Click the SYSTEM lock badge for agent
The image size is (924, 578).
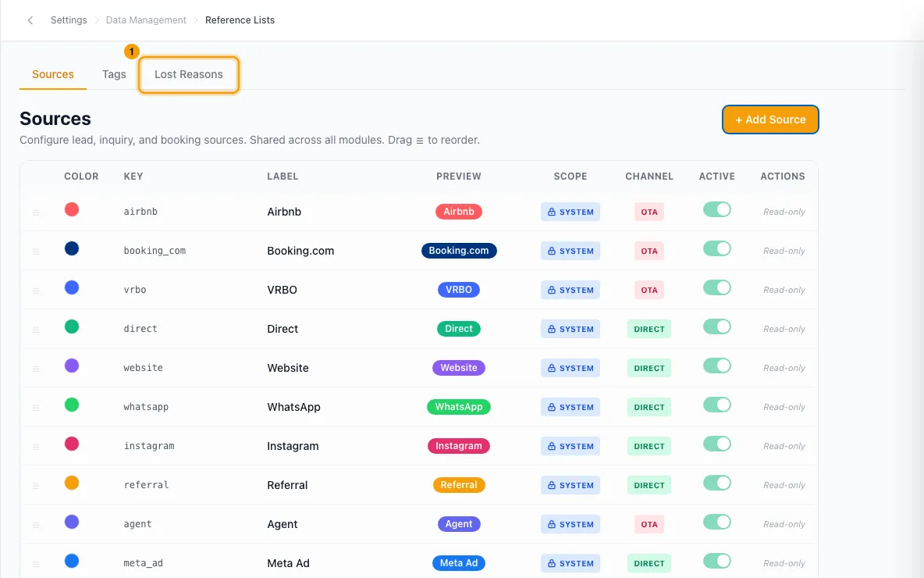tap(570, 524)
